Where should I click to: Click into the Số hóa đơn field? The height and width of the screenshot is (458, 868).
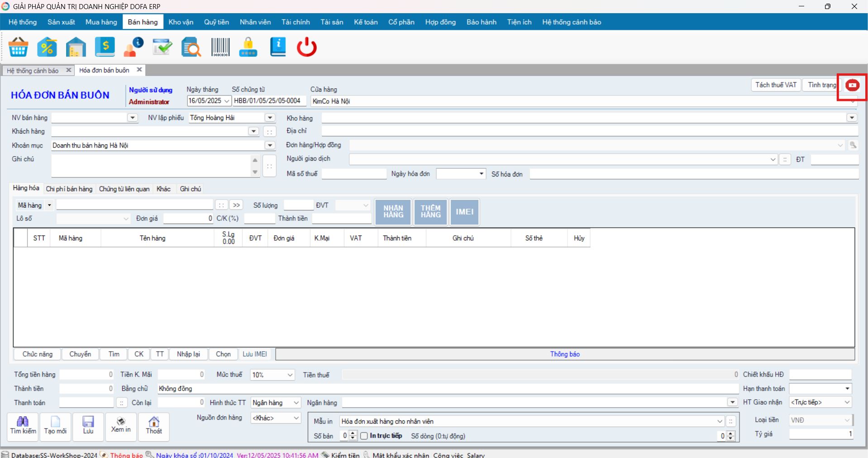click(x=694, y=174)
